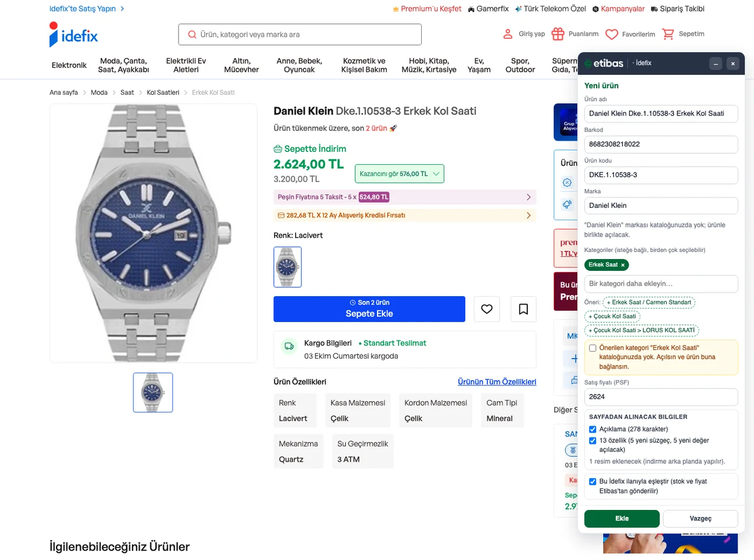Open the Sepetim shopping cart icon

(668, 34)
